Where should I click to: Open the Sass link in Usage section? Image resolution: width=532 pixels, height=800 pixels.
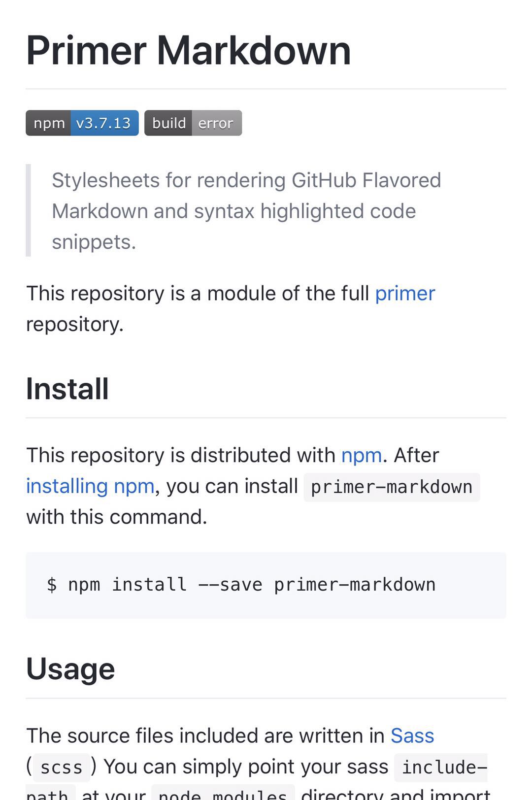tap(412, 735)
